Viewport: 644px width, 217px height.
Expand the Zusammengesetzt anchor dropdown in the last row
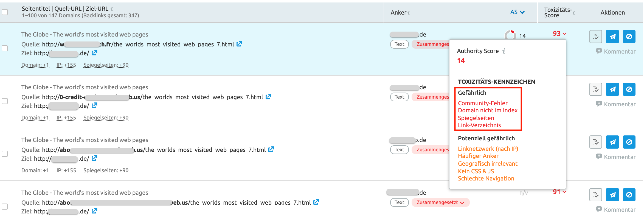(462, 202)
